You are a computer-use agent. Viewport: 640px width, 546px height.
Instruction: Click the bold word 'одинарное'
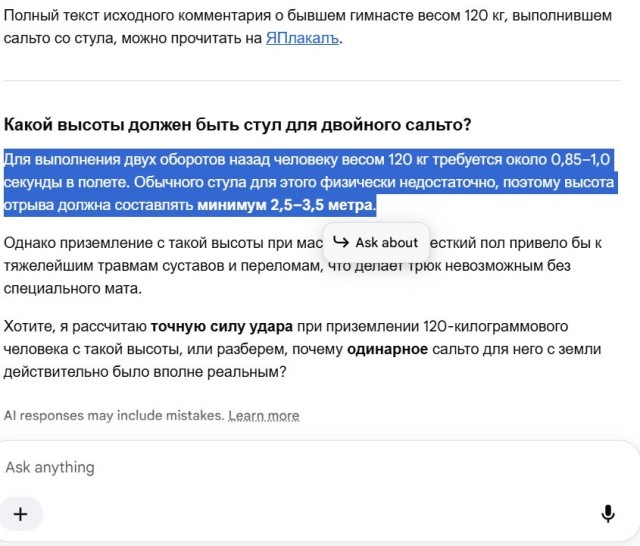coord(387,349)
